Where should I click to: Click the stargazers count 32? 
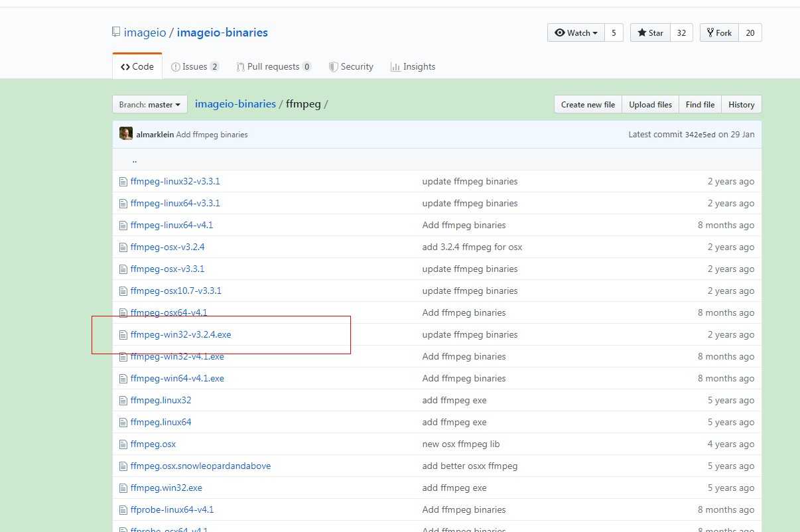tap(681, 33)
